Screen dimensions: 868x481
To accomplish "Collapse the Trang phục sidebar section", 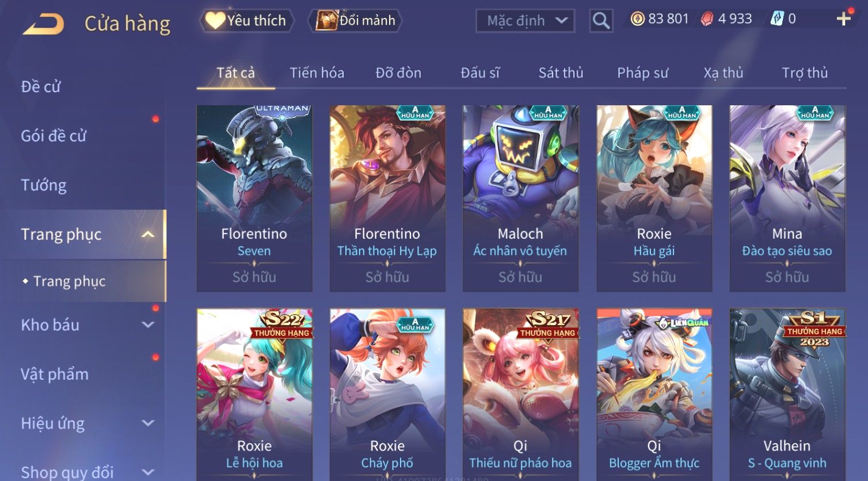I will [148, 234].
